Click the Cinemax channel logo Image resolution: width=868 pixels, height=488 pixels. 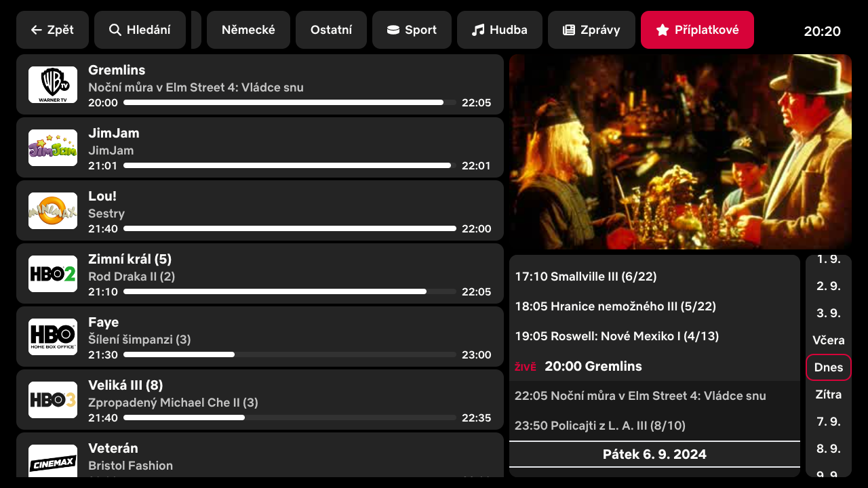[x=53, y=462]
